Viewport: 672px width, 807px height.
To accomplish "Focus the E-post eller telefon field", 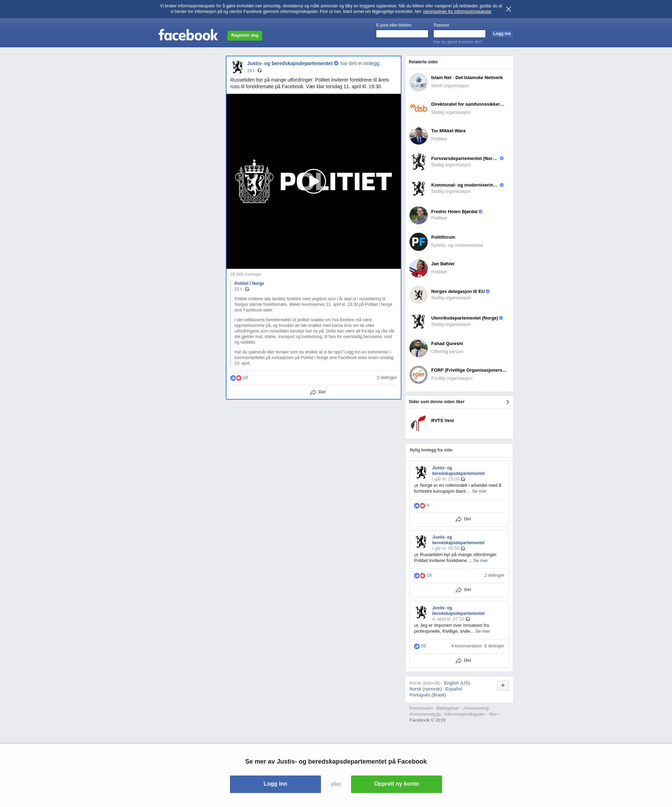I will tap(402, 34).
